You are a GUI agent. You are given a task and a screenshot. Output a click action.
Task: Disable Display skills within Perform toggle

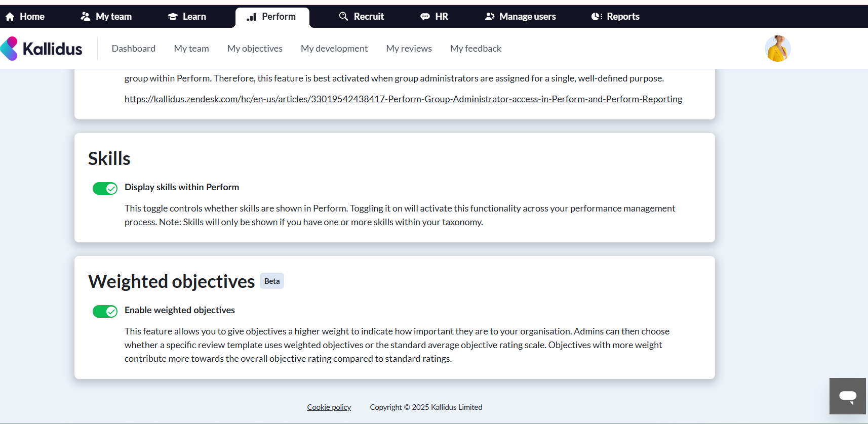[105, 189]
